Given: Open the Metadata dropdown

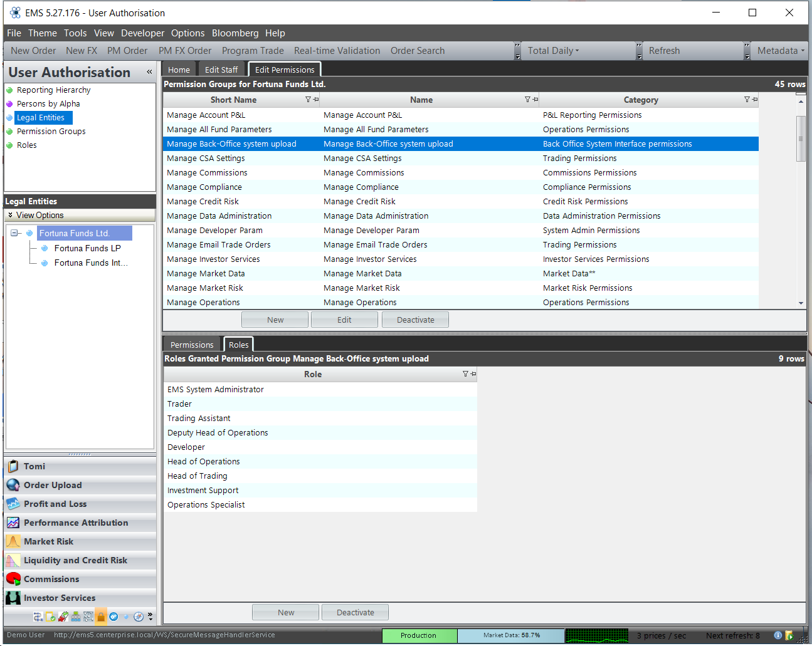Looking at the screenshot, I should (x=780, y=51).
